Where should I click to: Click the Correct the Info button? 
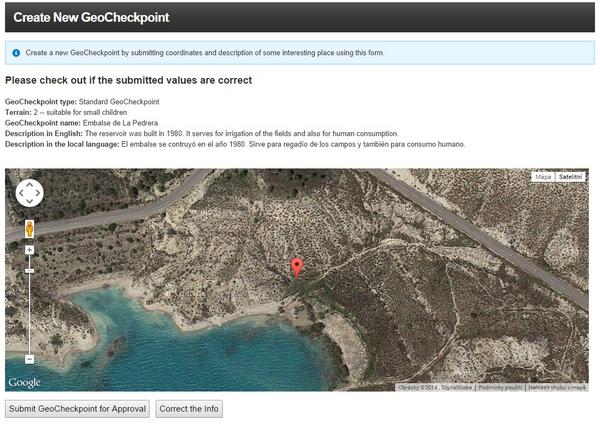tap(189, 409)
